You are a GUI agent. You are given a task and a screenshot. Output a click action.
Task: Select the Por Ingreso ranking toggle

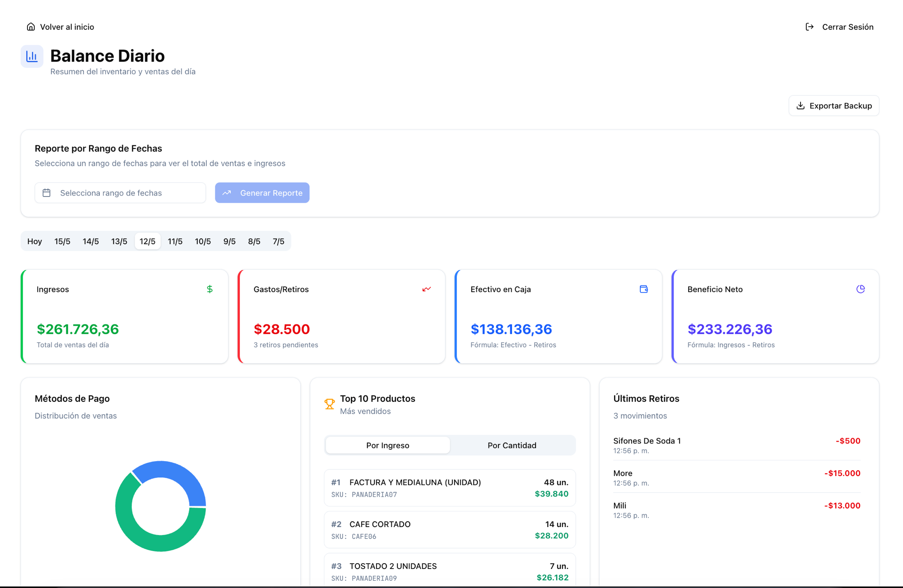click(387, 445)
